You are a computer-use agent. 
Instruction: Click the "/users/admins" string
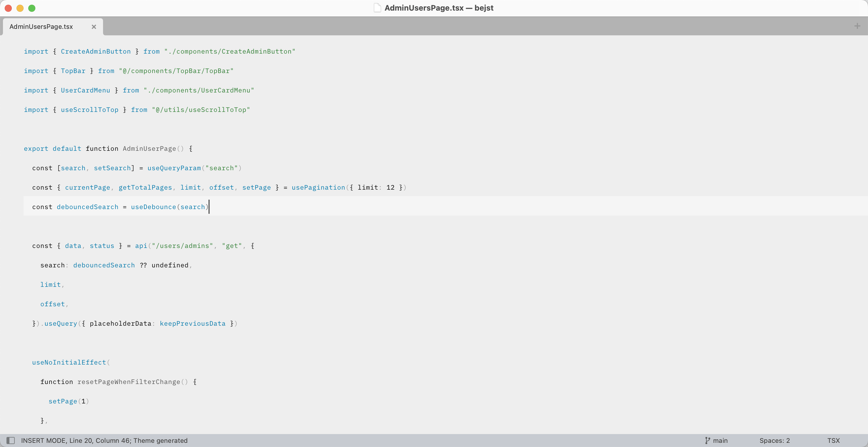[182, 246]
